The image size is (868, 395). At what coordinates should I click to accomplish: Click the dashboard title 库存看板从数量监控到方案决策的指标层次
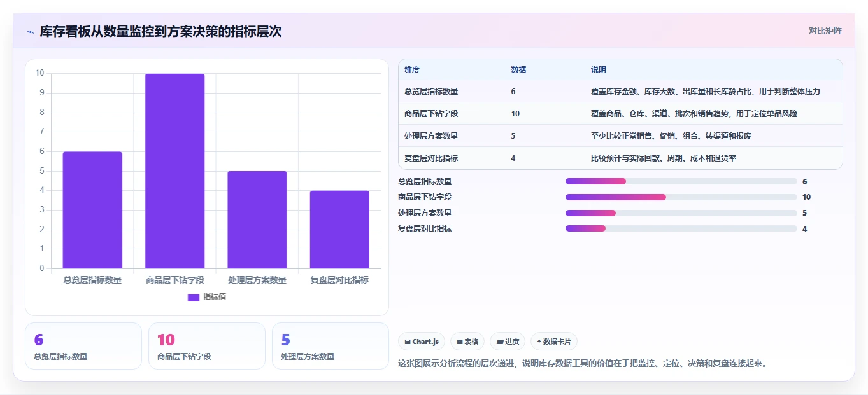[x=160, y=31]
